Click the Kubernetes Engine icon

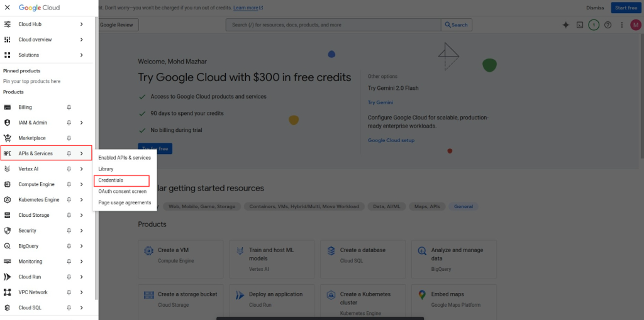[x=8, y=200]
